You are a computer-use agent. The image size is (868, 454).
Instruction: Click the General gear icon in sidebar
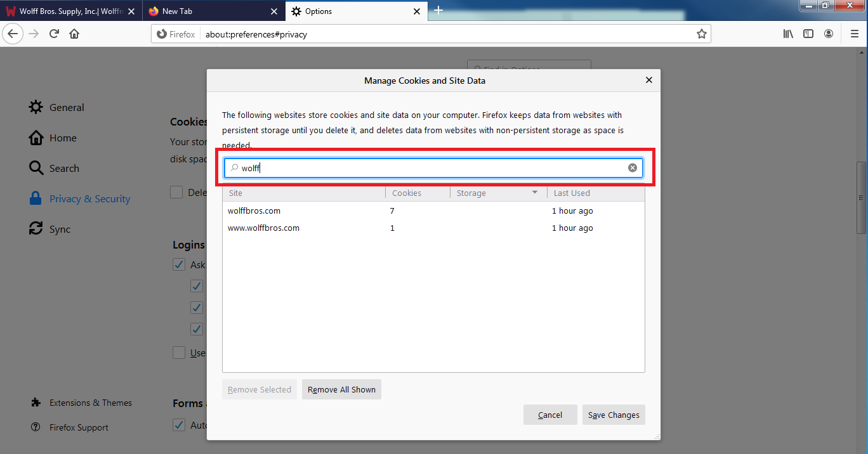tap(36, 107)
